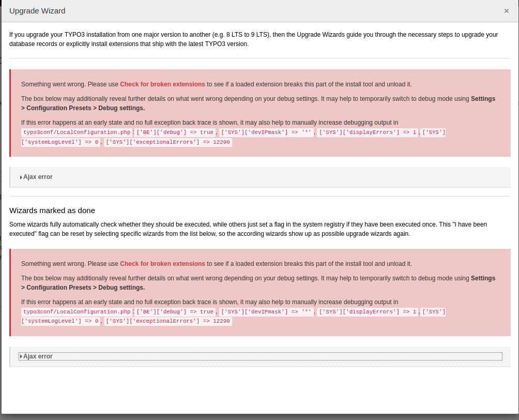Click ['BE']['debug'] => true snippet in first error
The image size is (519, 420).
coord(175,132)
